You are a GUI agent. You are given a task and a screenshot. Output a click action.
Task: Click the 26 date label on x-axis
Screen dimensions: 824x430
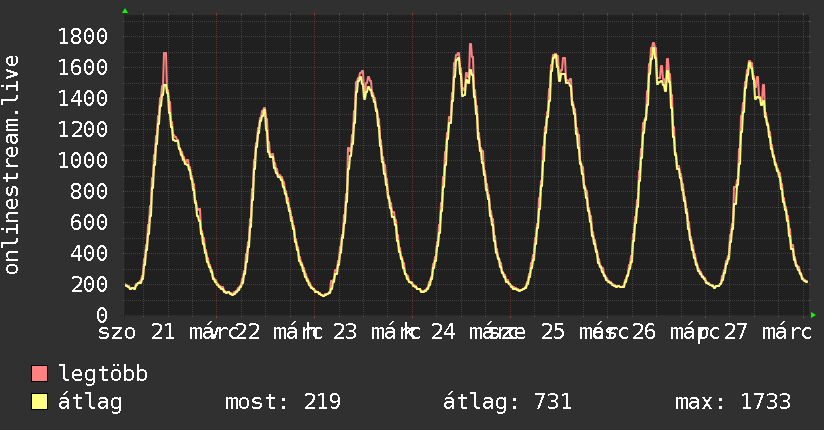(644, 332)
